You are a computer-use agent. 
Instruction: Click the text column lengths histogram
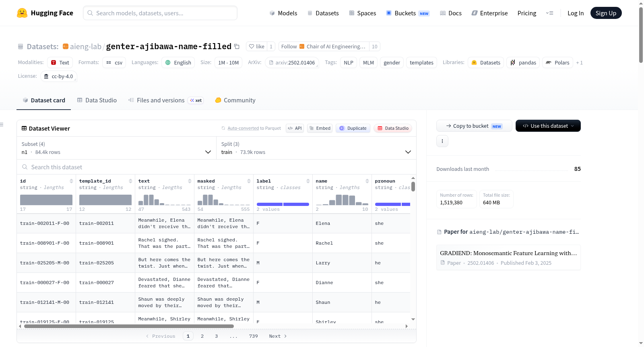tap(165, 200)
